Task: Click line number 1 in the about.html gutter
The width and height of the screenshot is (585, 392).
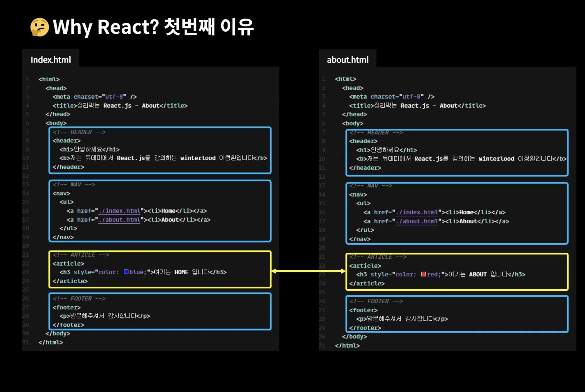Action: (323, 79)
